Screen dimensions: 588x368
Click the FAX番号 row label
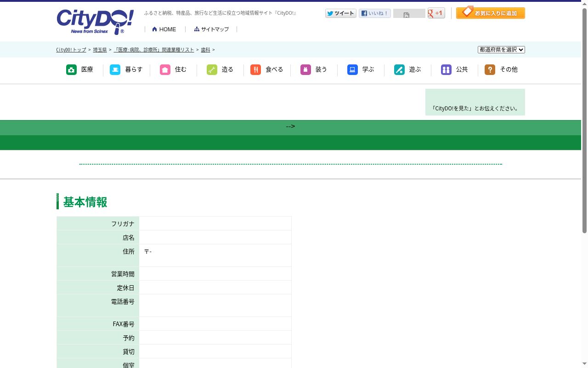point(124,324)
